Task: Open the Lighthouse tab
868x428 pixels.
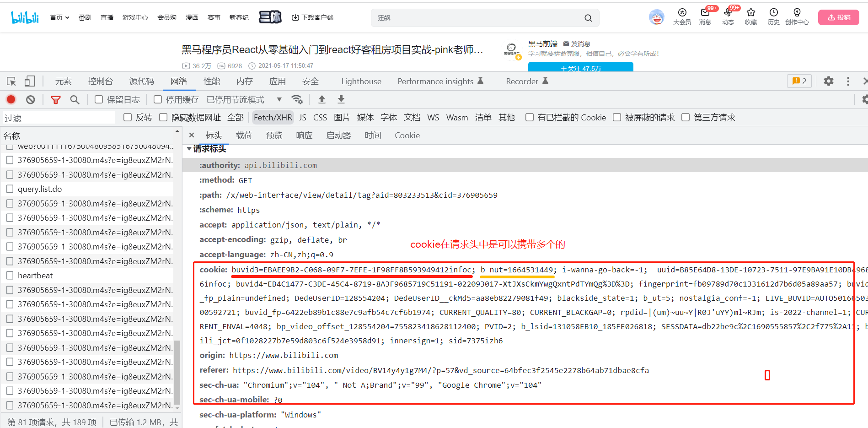Action: [361, 81]
